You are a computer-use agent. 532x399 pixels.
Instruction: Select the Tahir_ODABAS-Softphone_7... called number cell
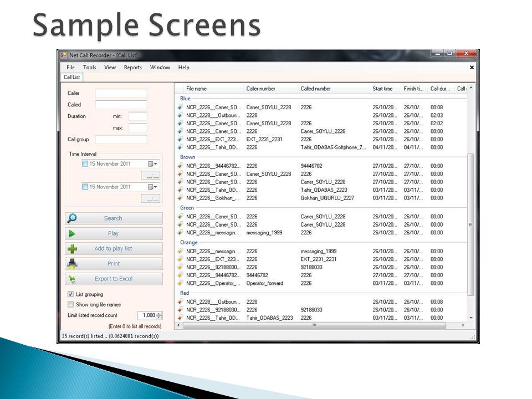point(333,147)
